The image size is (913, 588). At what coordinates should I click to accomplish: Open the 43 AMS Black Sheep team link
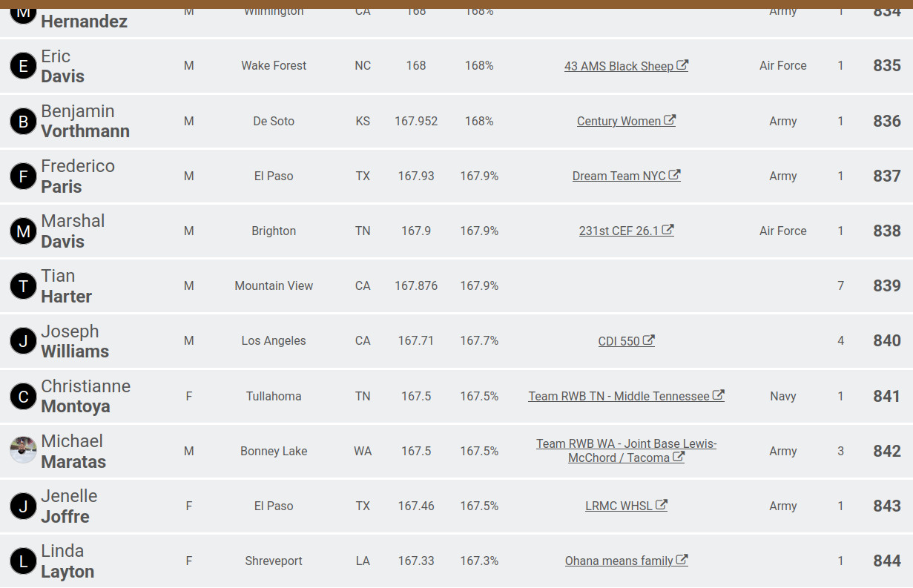coord(619,66)
